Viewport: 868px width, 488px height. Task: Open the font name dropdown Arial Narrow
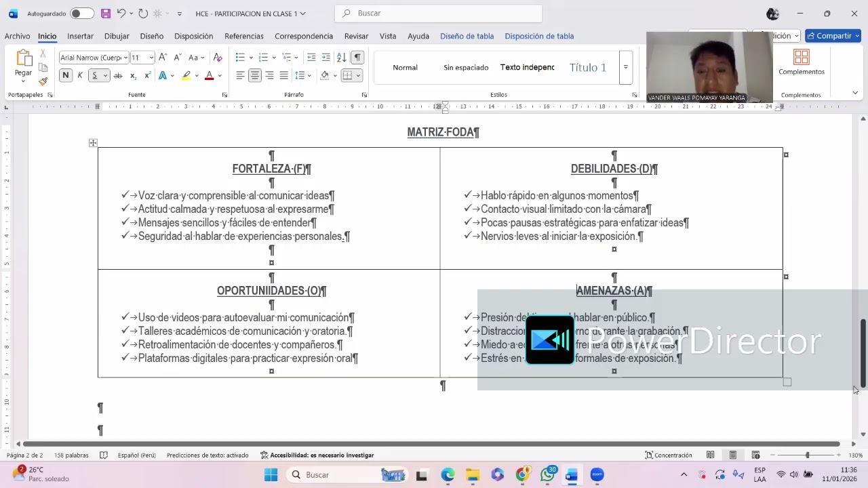pos(125,58)
